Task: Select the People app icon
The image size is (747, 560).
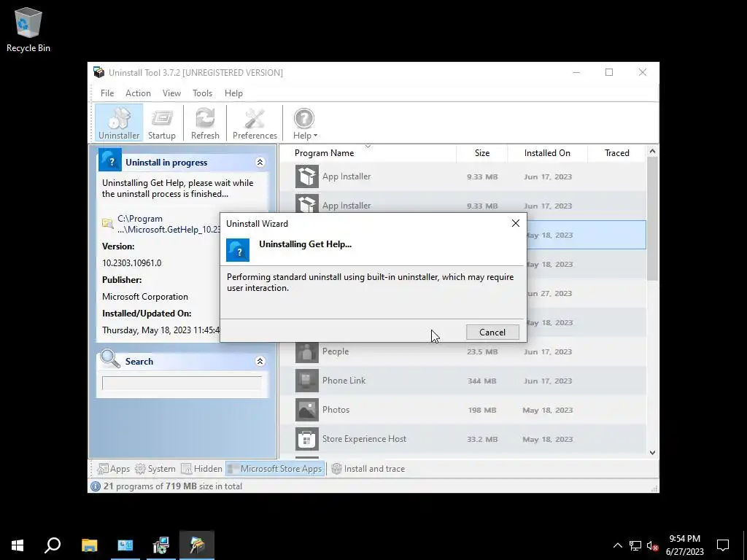Action: [307, 351]
